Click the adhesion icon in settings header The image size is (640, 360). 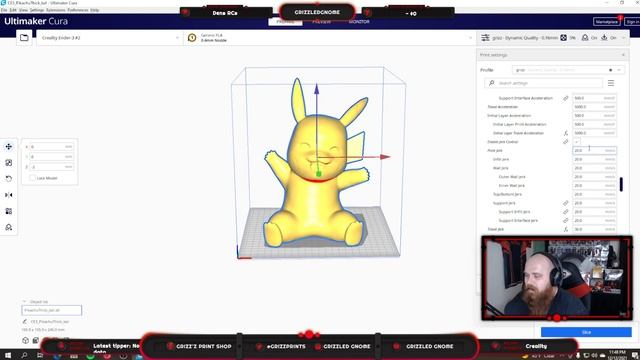[x=604, y=38]
